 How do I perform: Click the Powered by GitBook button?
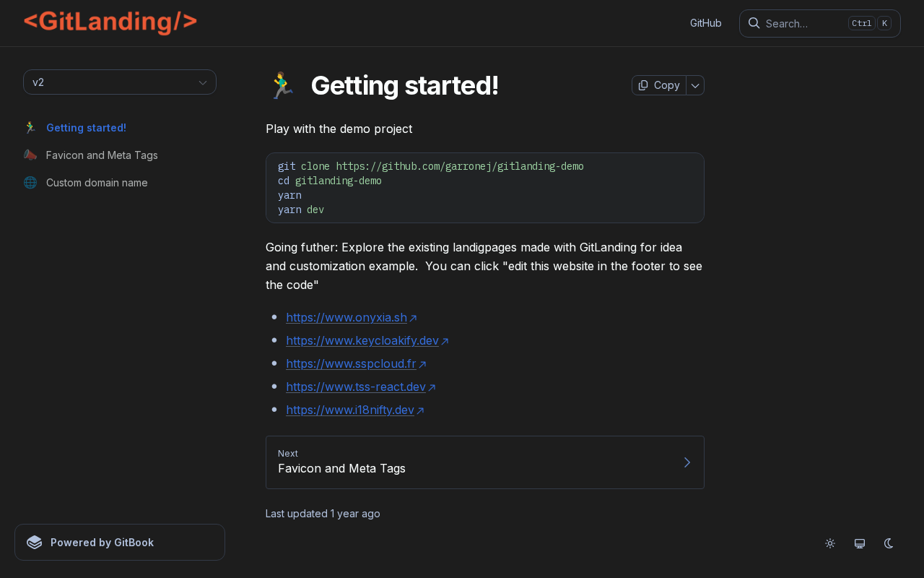point(120,543)
